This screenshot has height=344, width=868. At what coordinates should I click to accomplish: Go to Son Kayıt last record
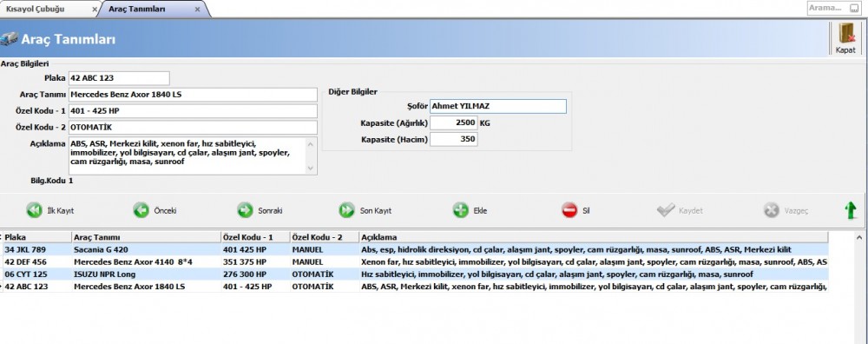[347, 210]
